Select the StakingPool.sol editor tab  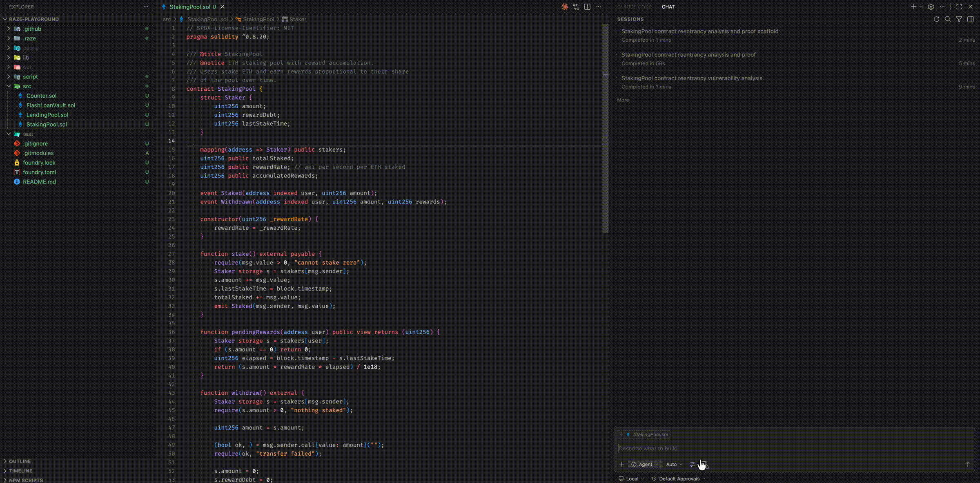(x=190, y=7)
